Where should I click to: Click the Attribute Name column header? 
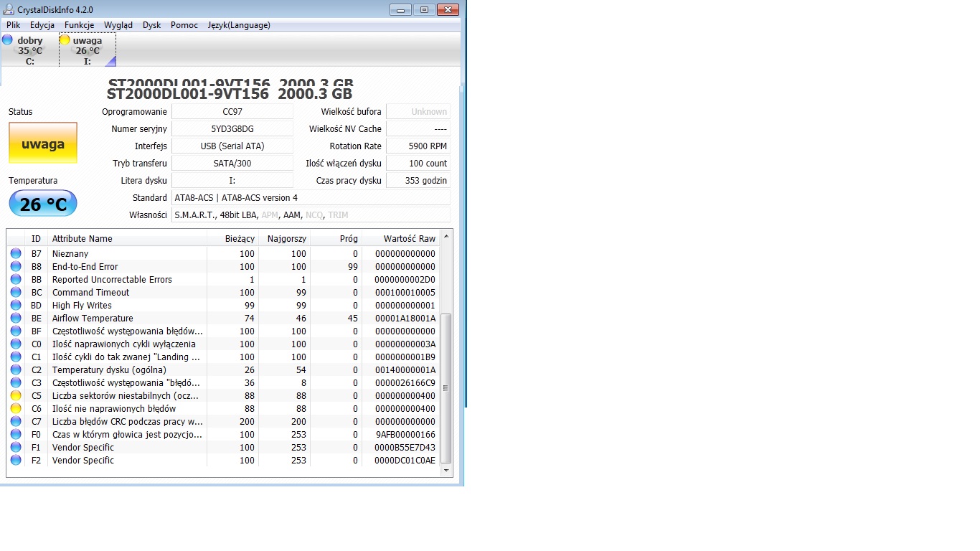click(x=127, y=238)
